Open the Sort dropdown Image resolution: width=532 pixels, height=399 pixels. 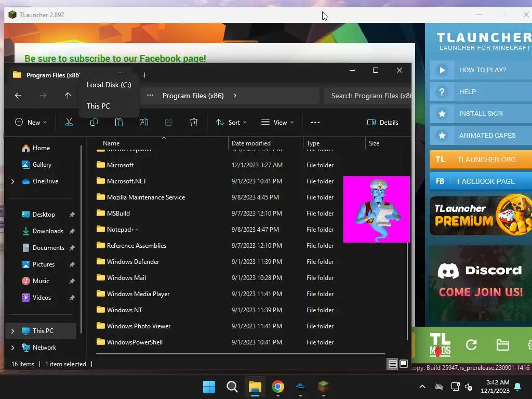pyautogui.click(x=231, y=123)
